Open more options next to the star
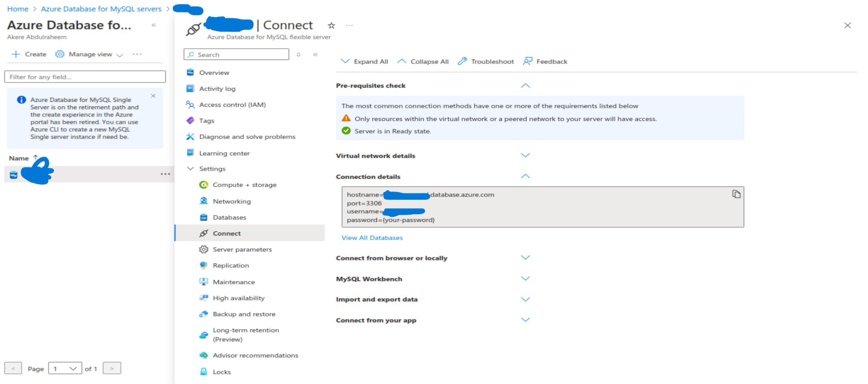868x384 pixels. pyautogui.click(x=349, y=26)
